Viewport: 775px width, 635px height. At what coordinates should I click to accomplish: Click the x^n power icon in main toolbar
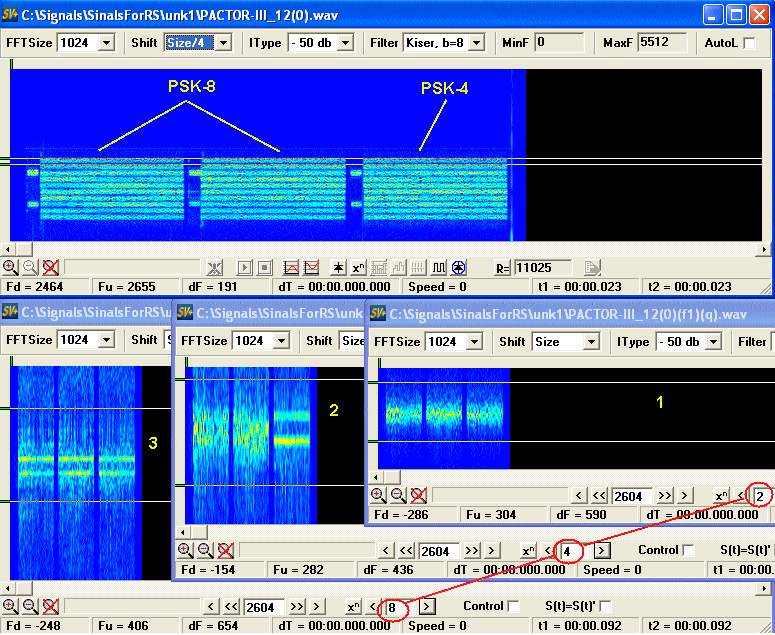pos(358,267)
